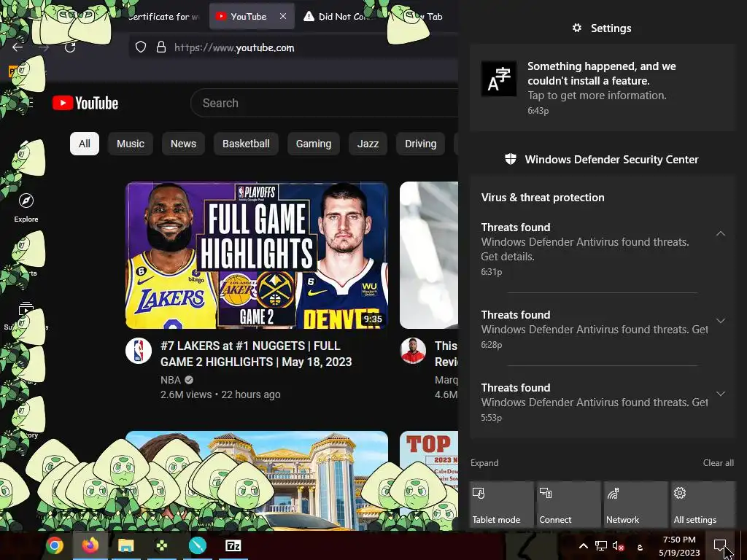Image resolution: width=747 pixels, height=560 pixels.
Task: Click the Windows Defender shield icon
Action: (510, 159)
